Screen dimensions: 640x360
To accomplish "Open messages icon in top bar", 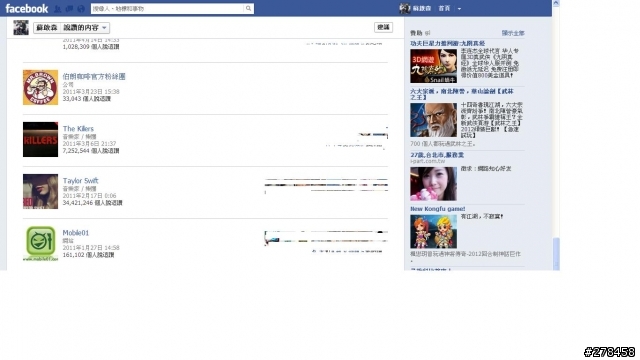I will [69, 9].
